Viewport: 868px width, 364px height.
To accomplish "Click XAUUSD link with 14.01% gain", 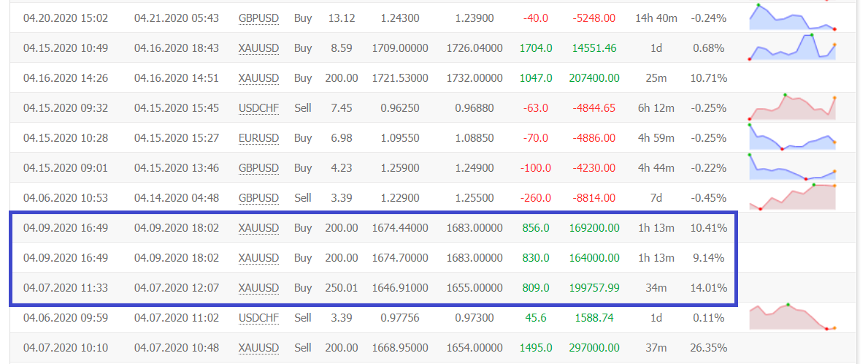I will coord(258,287).
